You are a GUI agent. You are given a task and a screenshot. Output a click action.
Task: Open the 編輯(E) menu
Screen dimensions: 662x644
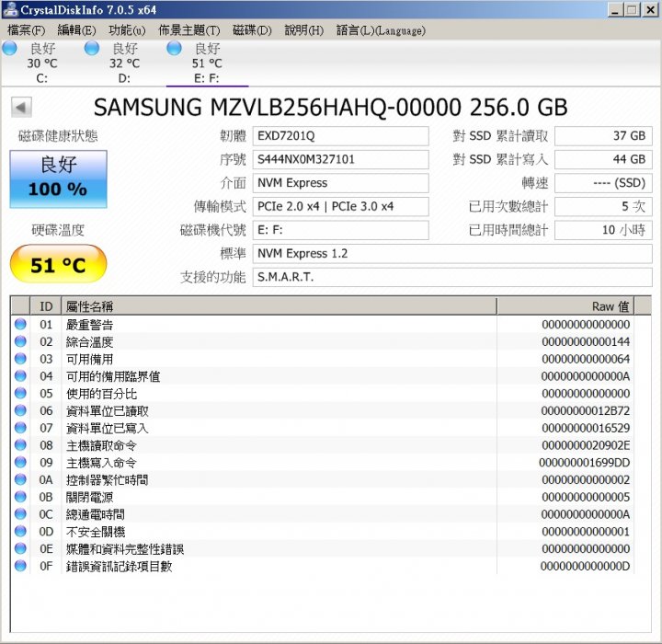76,30
